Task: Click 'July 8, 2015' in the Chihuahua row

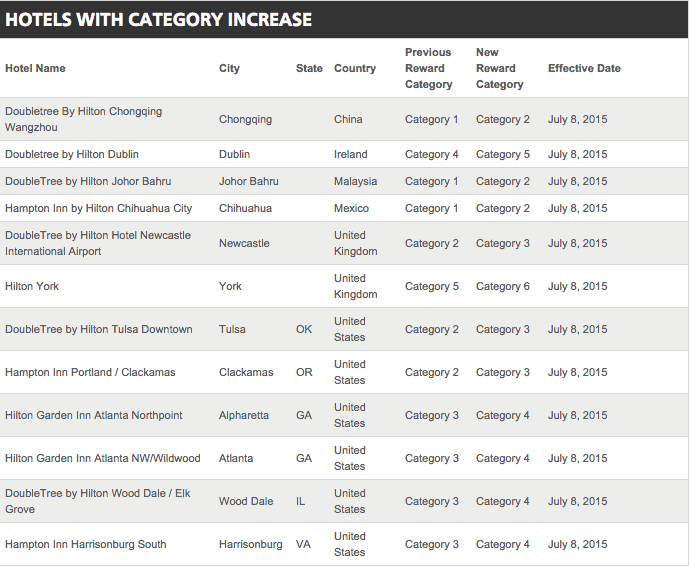Action: pyautogui.click(x=577, y=208)
